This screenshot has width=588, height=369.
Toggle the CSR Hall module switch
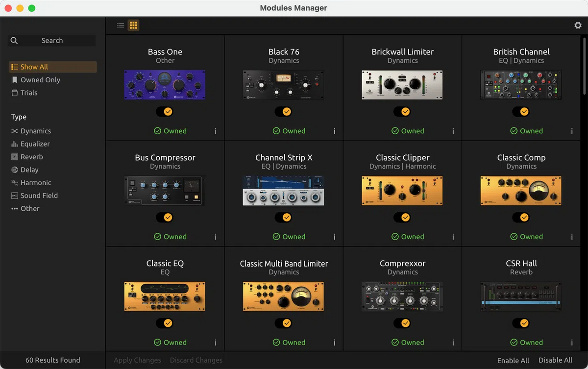pyautogui.click(x=521, y=323)
